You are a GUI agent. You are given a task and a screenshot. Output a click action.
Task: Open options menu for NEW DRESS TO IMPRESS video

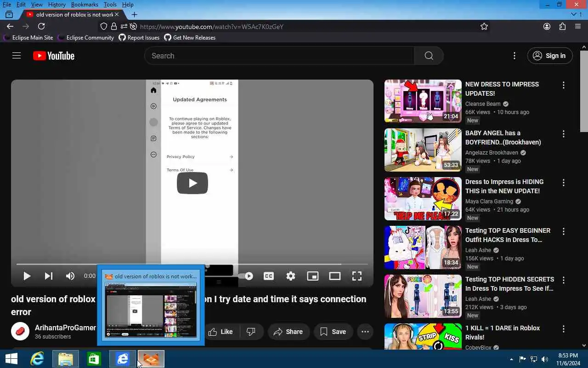564,85
